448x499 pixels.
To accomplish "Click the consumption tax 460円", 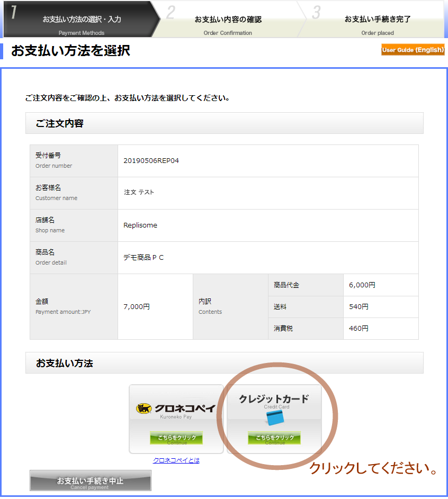I will click(x=359, y=329).
